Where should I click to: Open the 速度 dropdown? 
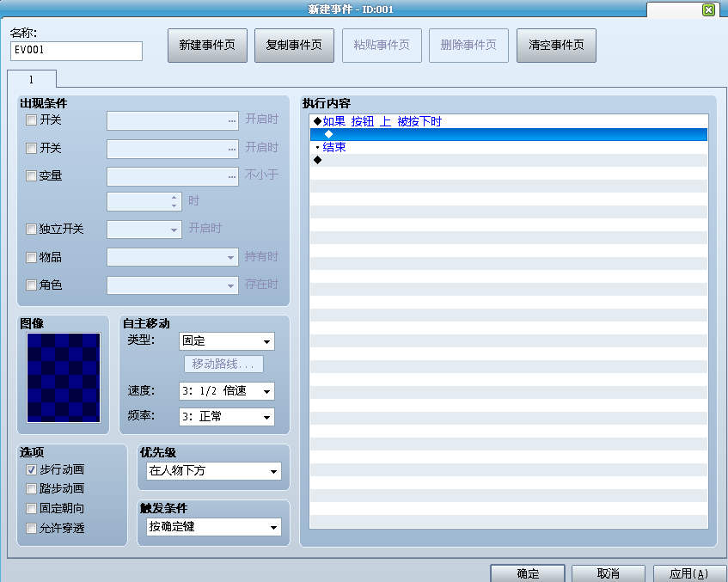[227, 391]
